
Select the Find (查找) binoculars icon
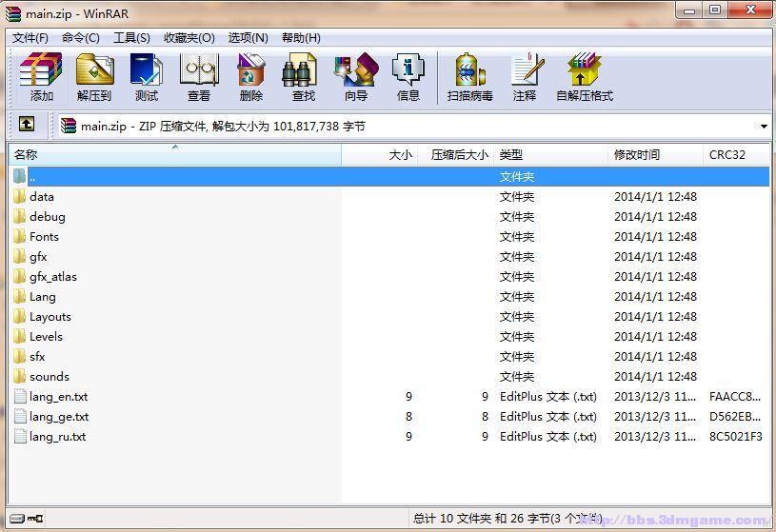[303, 77]
